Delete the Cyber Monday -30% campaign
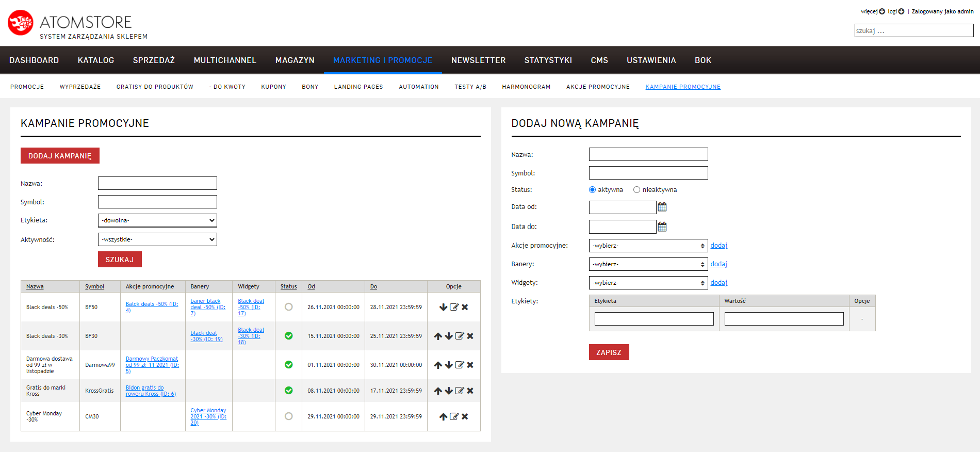Screen dimensions: 980x452 click(x=465, y=416)
